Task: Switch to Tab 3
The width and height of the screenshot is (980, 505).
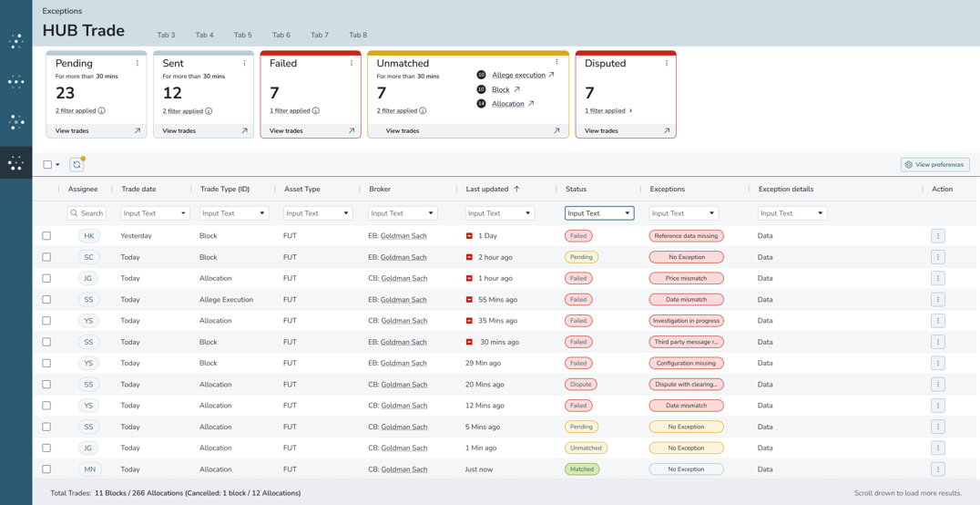Action: tap(166, 36)
